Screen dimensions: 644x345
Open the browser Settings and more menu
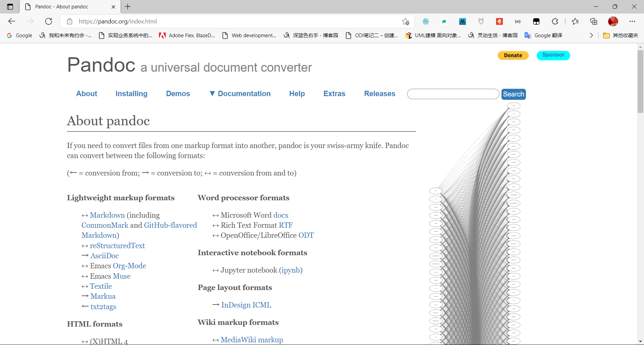pos(632,21)
